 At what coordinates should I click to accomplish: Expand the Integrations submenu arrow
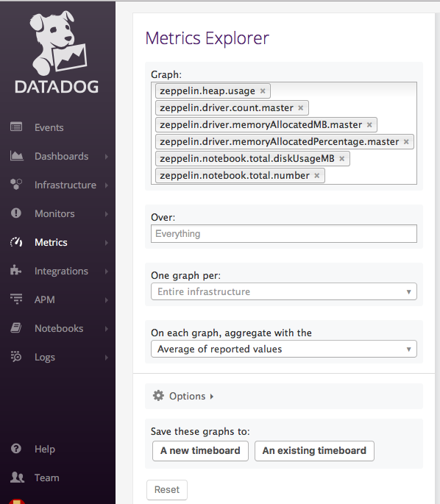pyautogui.click(x=107, y=271)
